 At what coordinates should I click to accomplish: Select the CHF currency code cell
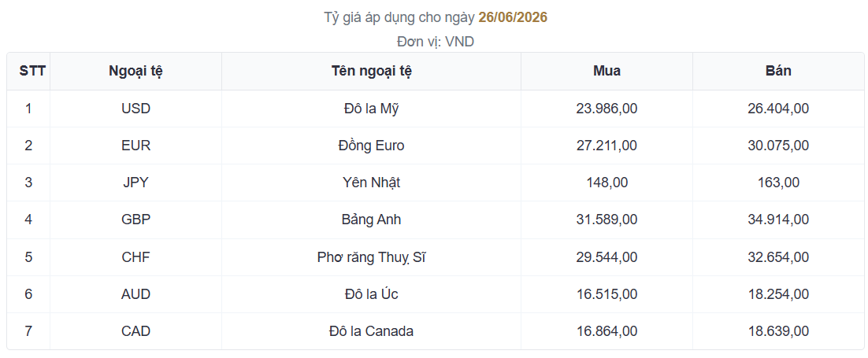[135, 257]
